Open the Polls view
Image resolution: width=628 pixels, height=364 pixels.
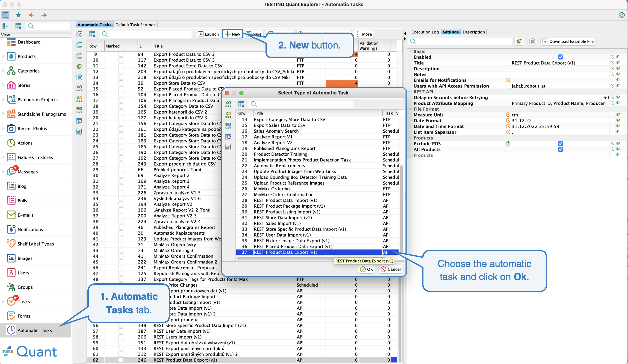pos(22,201)
